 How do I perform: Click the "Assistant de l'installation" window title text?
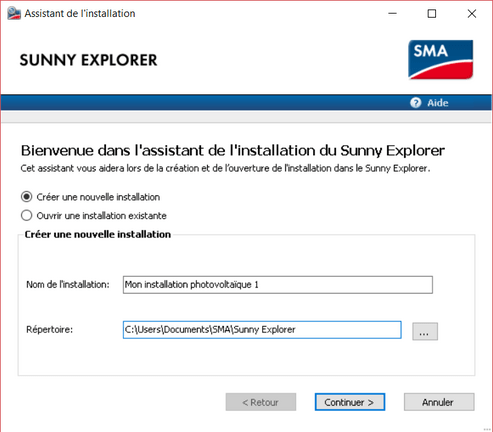click(x=80, y=13)
